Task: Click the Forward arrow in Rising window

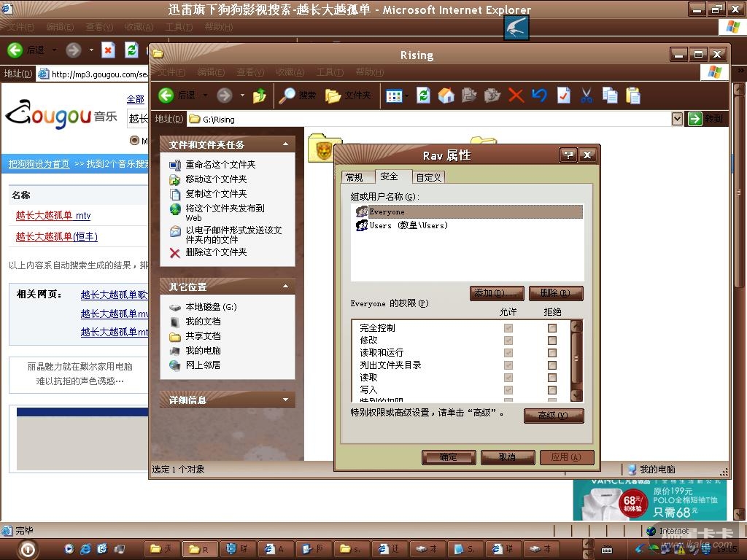Action: 225,96
